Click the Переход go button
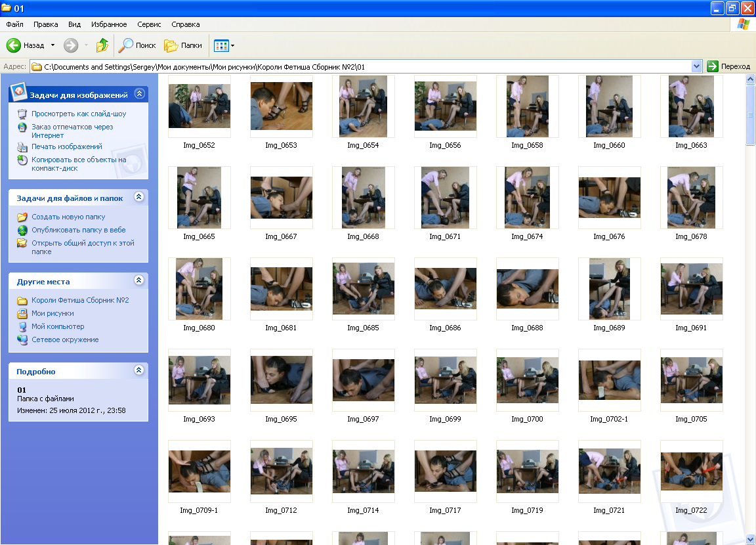Viewport: 756px width, 545px height. tap(728, 66)
